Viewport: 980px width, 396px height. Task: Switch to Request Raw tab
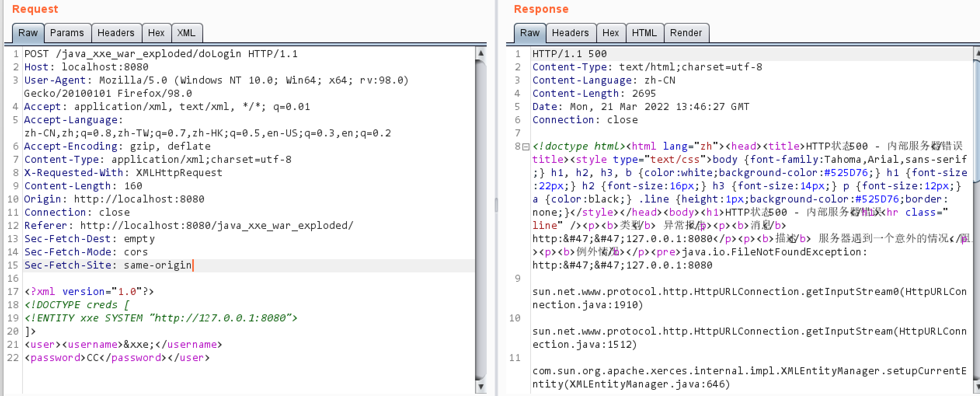28,33
